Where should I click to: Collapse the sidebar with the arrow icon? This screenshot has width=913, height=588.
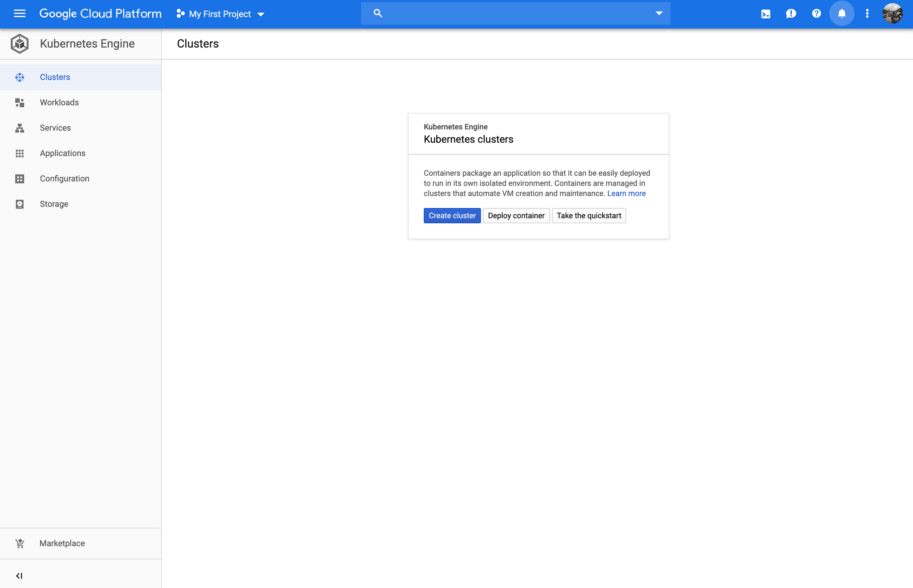coord(19,575)
